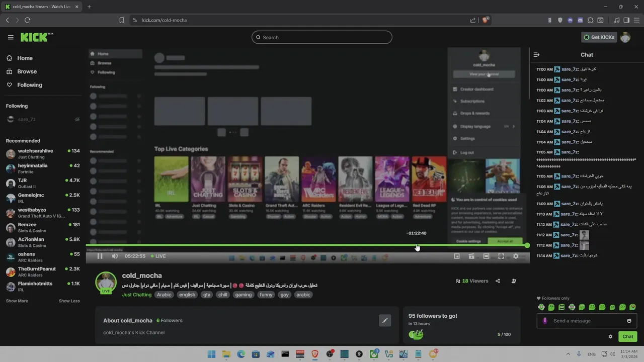The image size is (644, 362).
Task: Click the purple microphone icon in chat
Action: pos(545,321)
